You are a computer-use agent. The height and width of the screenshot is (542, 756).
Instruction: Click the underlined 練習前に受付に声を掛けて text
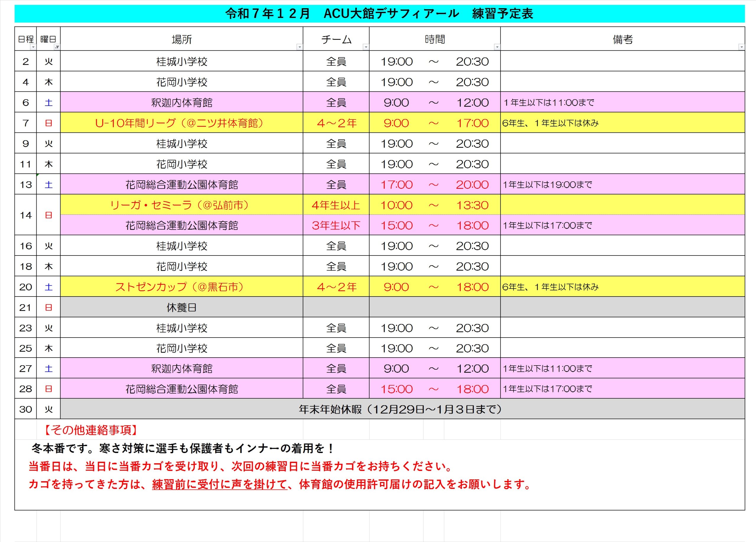pyautogui.click(x=219, y=484)
